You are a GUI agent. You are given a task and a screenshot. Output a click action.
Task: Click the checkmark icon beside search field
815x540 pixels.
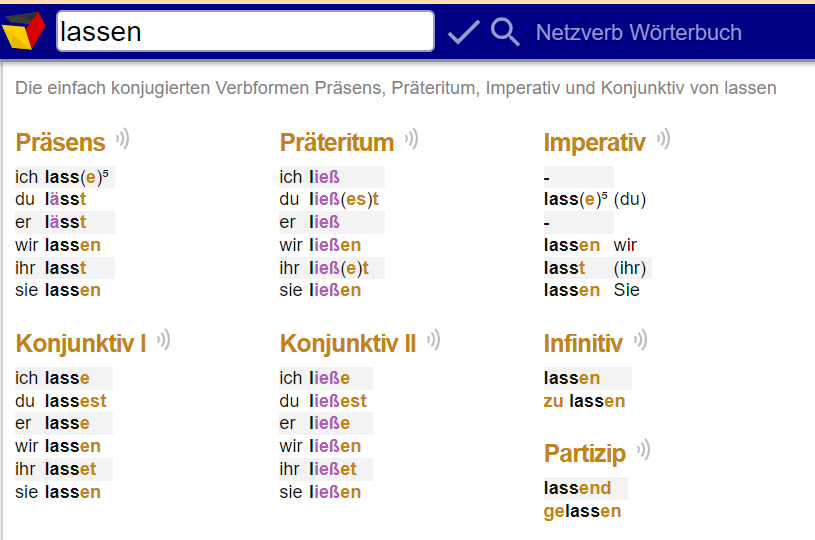click(464, 32)
